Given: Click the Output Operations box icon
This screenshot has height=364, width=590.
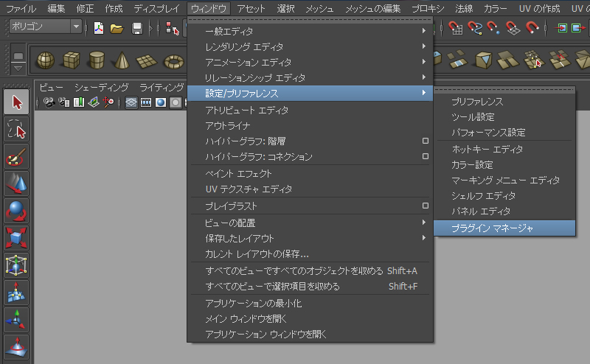Looking at the screenshot, I should click(577, 28).
